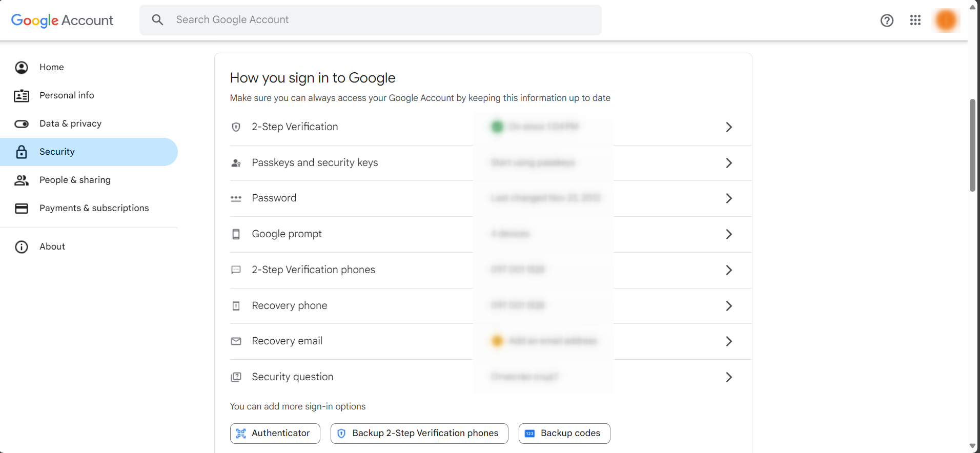
Task: Open the Google apps grid icon
Action: [915, 20]
